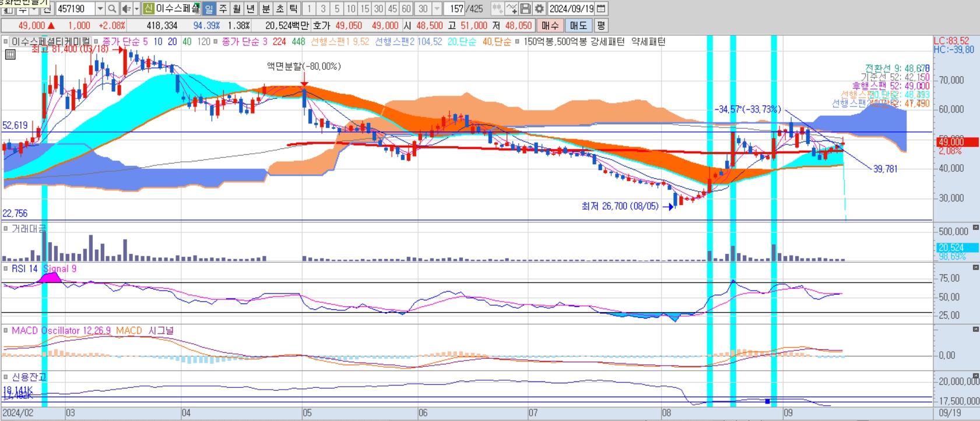
Task: Click the 이수스페셜티케미컬 chart legend label
Action: point(51,42)
